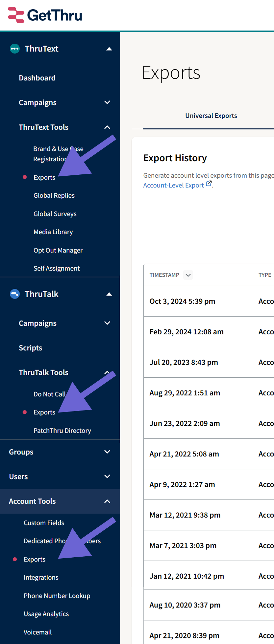This screenshot has width=274, height=644.
Task: Select the Aug 29, 2022 1:51 am row
Action: pos(209,393)
